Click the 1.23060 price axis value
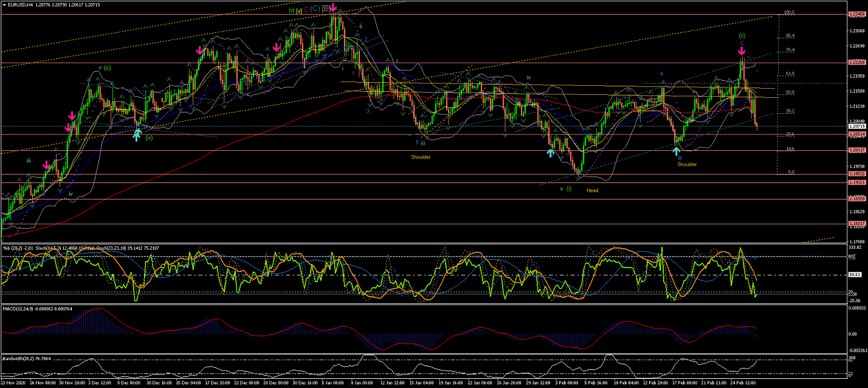The height and width of the screenshot is (388, 868). coord(856,30)
